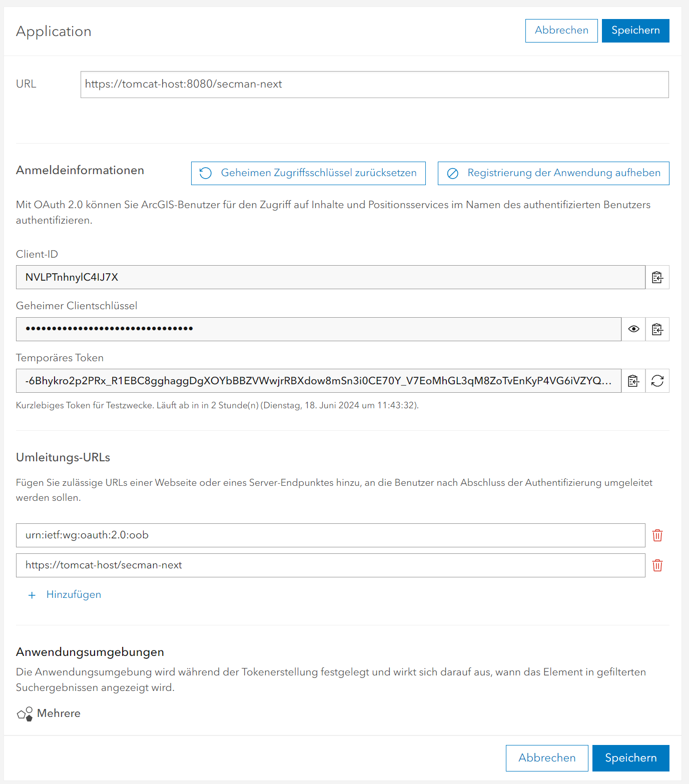
Task: Edit the urn:ietf:wg:oauth:2.0:oob redirect field
Action: (x=330, y=535)
